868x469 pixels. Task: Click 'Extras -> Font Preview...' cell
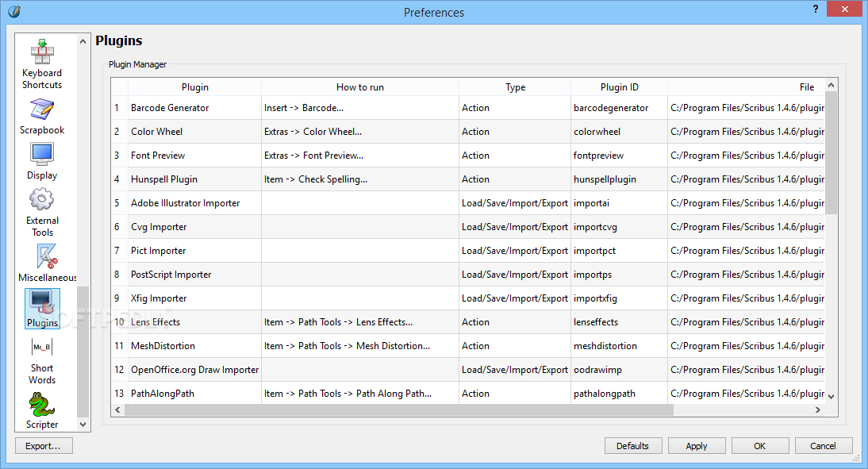point(360,156)
